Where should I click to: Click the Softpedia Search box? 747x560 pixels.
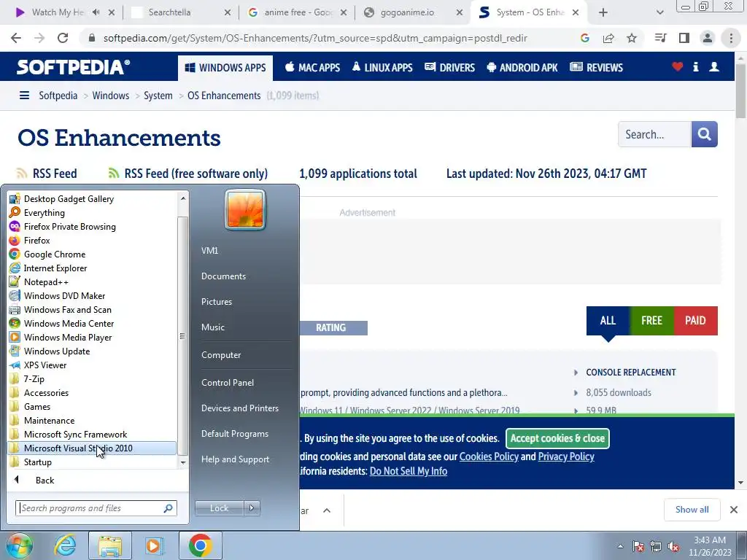pos(654,134)
